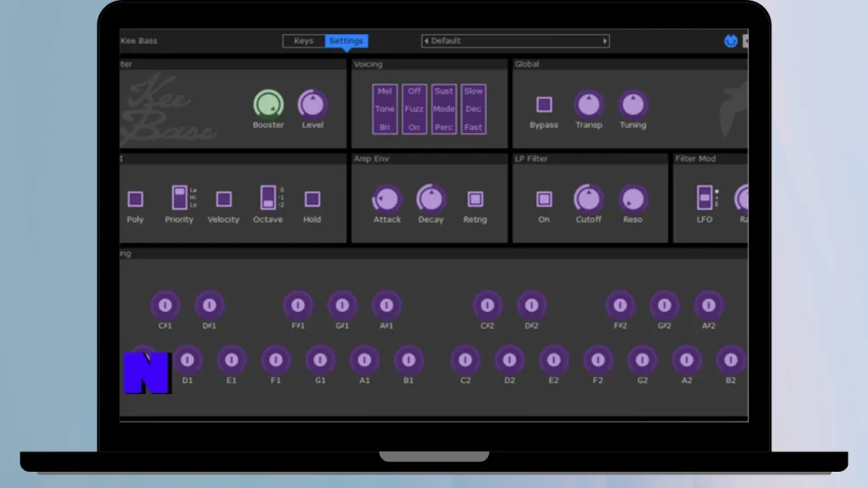Toggle the Fuzz Off/On switch
Viewport: 868px width, 488px height.
pos(414,109)
